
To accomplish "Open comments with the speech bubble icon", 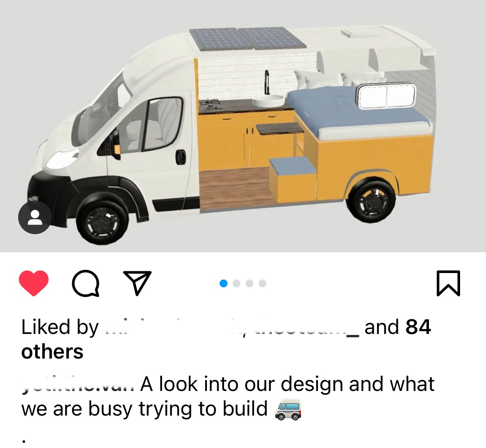I will pos(86,283).
